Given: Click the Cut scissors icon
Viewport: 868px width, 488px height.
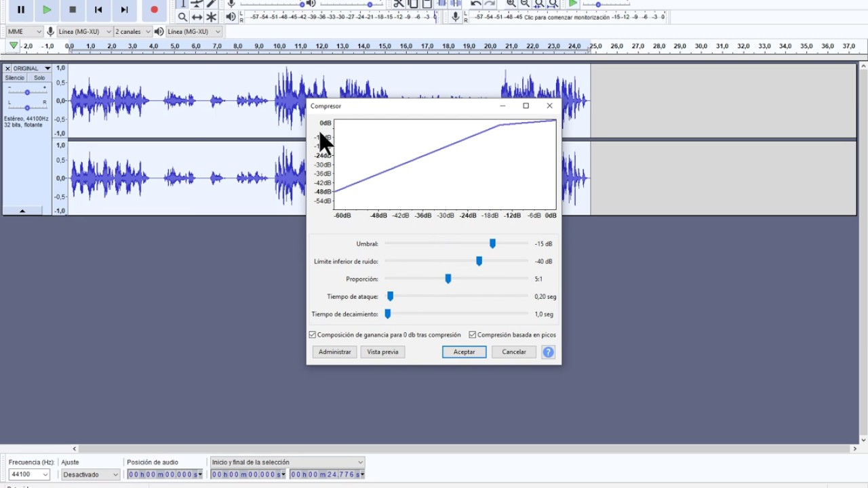Looking at the screenshot, I should click(398, 3).
